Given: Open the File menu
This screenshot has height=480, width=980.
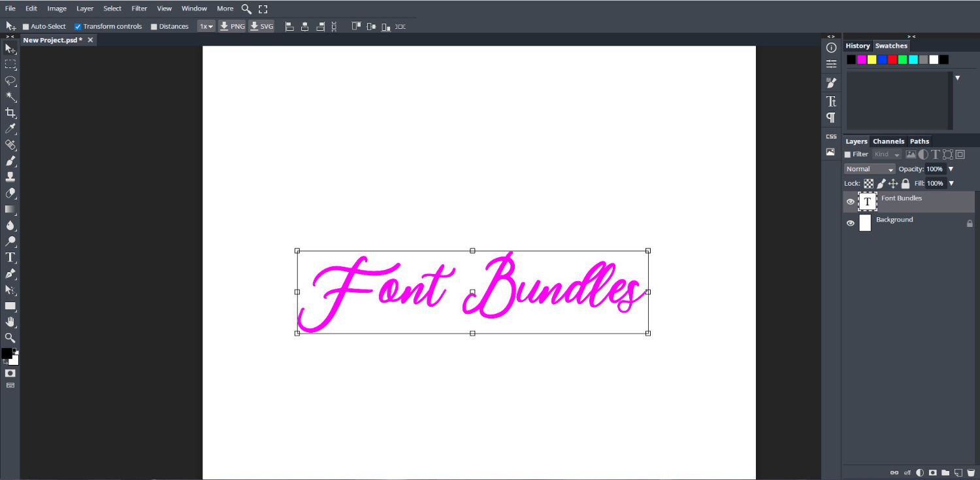Looking at the screenshot, I should tap(10, 9).
